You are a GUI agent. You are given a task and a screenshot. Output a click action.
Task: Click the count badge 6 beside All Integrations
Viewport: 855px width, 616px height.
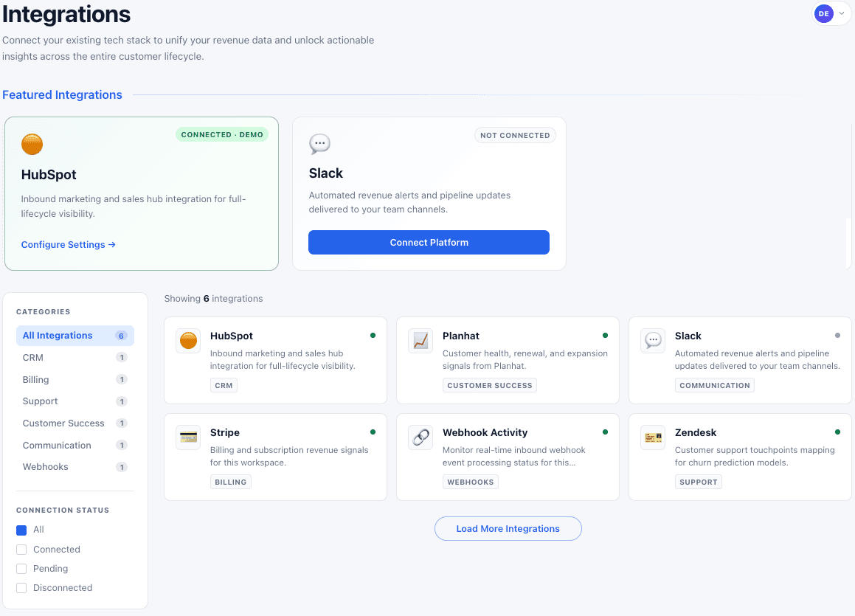(121, 336)
